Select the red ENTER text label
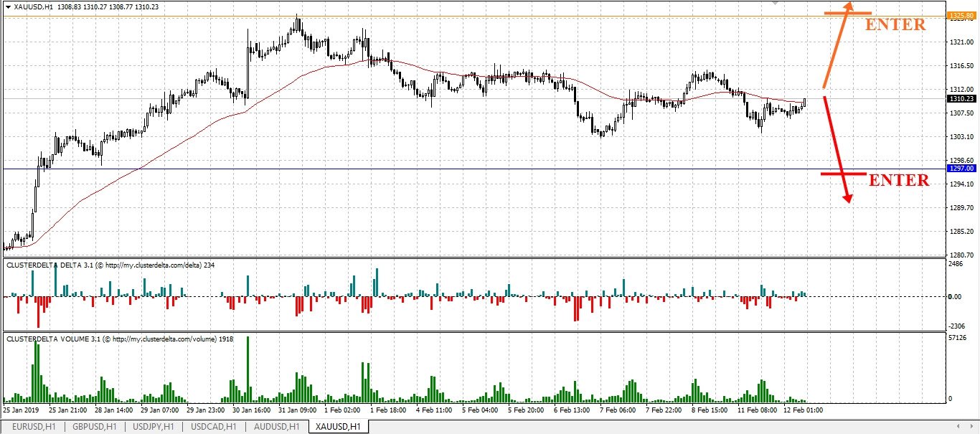Viewport: 980px width, 434px height. tap(899, 181)
